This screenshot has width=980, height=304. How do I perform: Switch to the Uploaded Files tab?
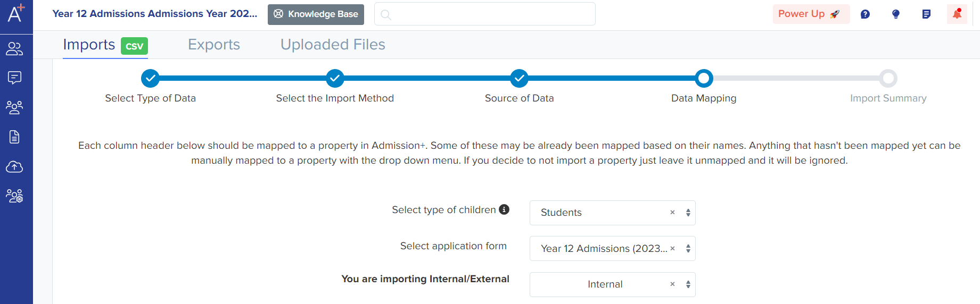(333, 45)
